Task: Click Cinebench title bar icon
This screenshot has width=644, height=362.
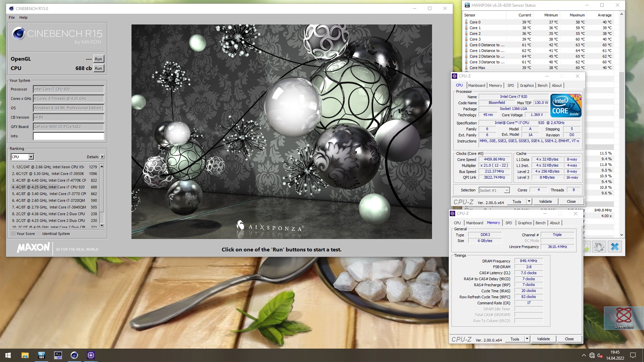Action: point(11,9)
